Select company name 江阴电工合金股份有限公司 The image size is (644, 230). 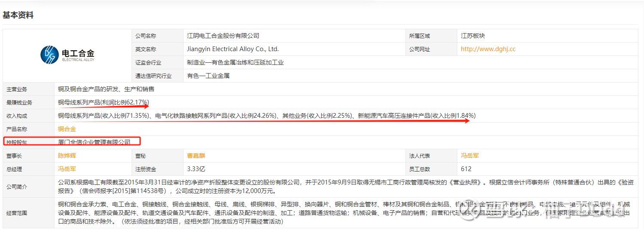(223, 36)
